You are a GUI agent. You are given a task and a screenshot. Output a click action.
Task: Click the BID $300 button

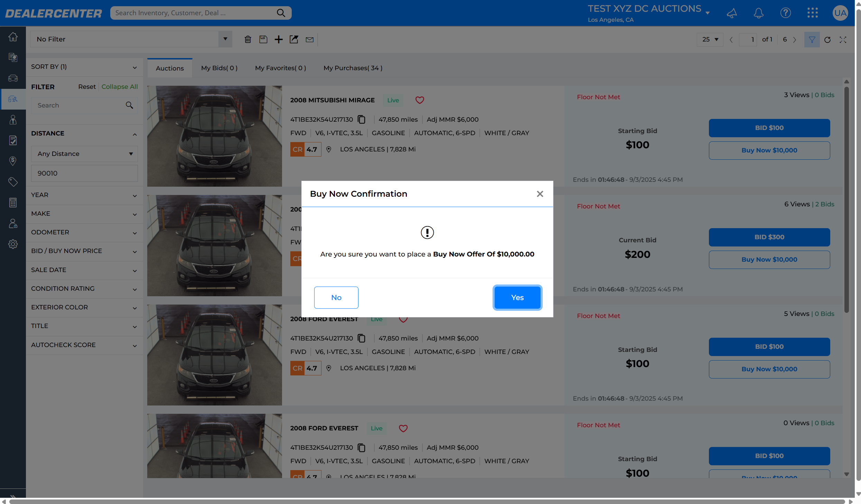pyautogui.click(x=769, y=237)
